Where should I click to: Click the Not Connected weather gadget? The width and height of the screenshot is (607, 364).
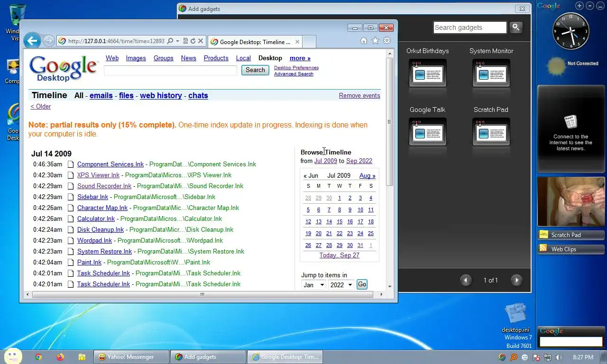pos(571,66)
